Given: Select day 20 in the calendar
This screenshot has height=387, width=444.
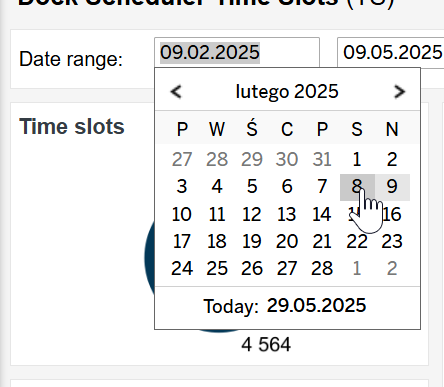Looking at the screenshot, I should [287, 241].
